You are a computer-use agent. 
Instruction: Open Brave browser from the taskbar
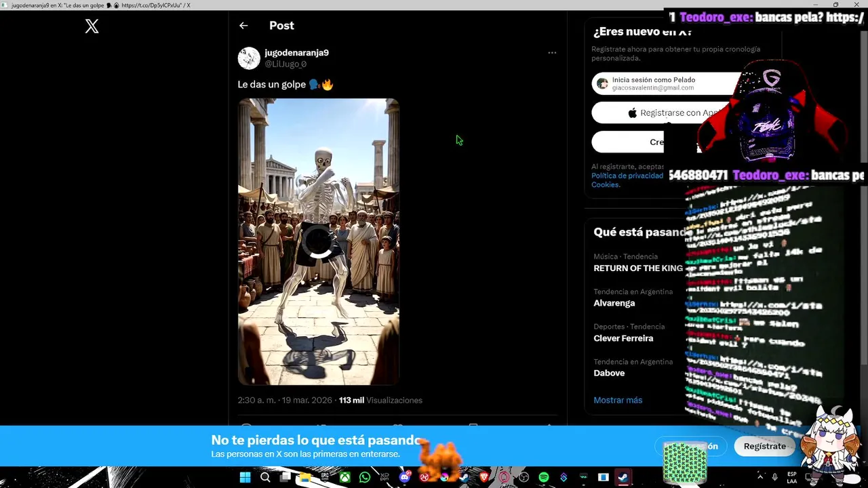484,478
